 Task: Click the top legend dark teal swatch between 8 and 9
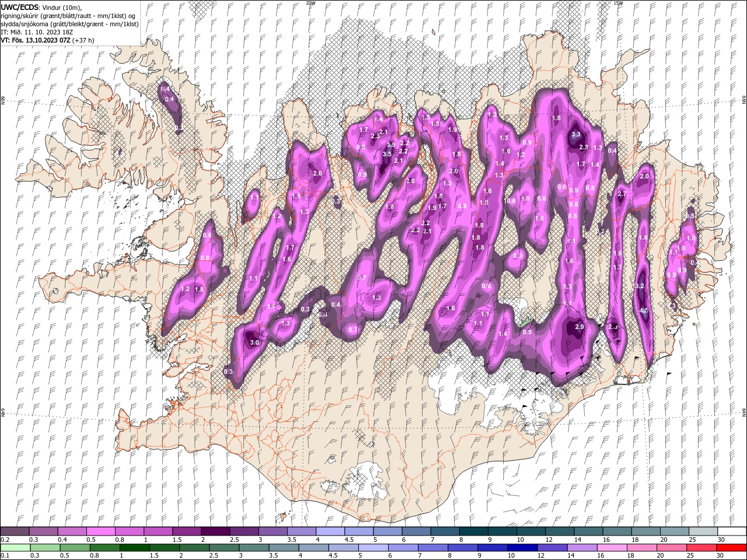pyautogui.click(x=474, y=531)
